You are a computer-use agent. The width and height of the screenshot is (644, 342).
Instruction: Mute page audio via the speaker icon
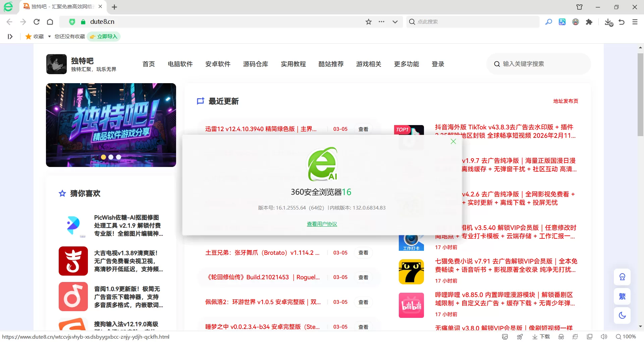pyautogui.click(x=604, y=337)
